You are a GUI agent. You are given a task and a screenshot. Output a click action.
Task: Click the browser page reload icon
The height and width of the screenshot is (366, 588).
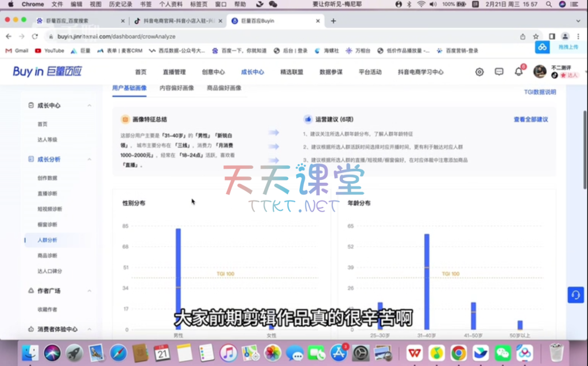pos(35,36)
